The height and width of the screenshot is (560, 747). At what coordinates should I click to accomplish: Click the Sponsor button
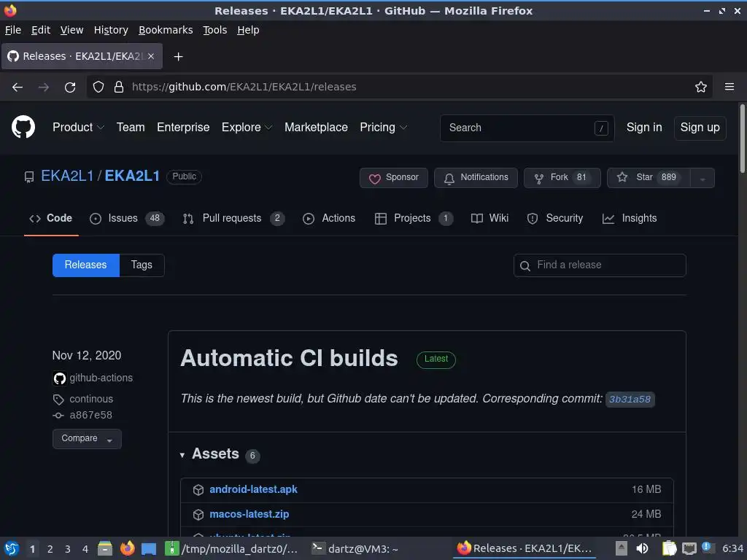(393, 178)
